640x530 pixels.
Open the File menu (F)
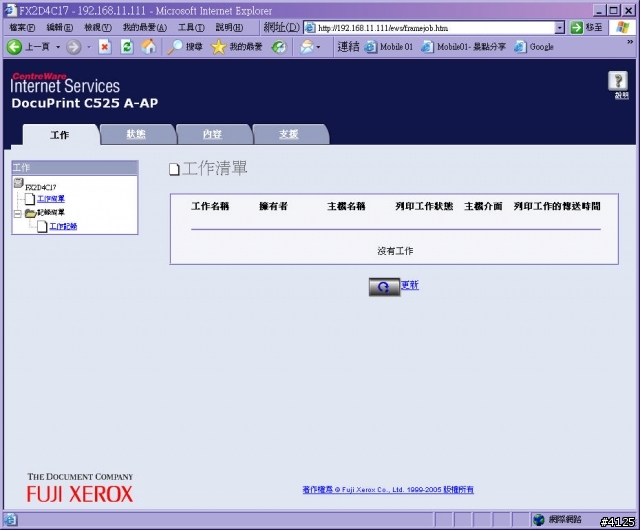pos(22,27)
